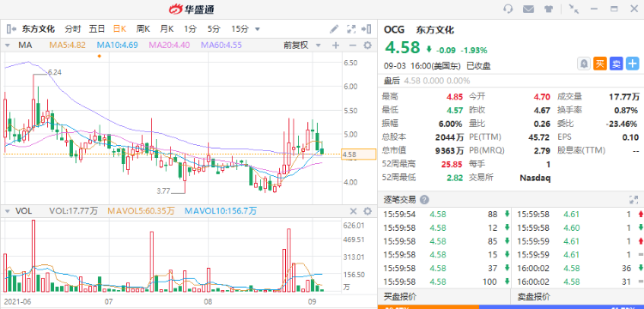This screenshot has height=309, width=644.
Task: Open help for 逐笔交易
Action: click(425, 200)
